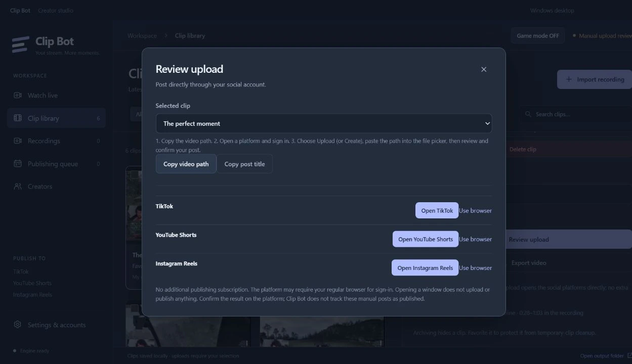This screenshot has height=364, width=632.
Task: Click Open TikTok button
Action: click(437, 210)
